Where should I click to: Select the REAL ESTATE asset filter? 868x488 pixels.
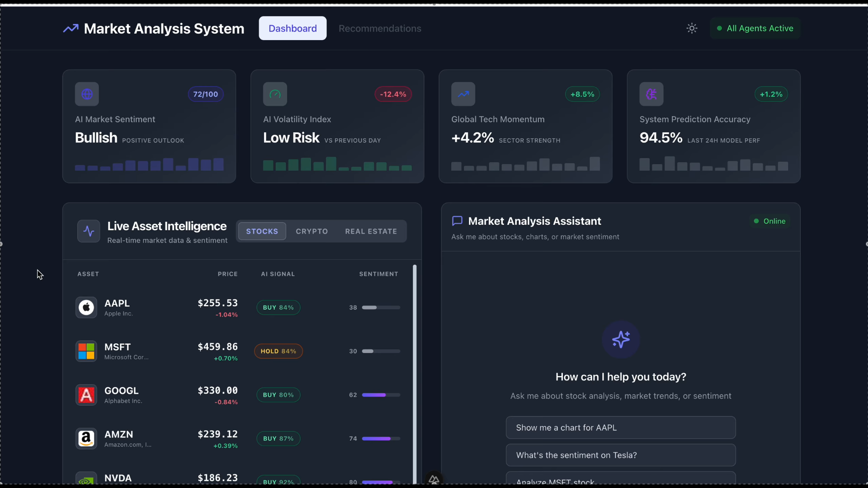tap(371, 231)
